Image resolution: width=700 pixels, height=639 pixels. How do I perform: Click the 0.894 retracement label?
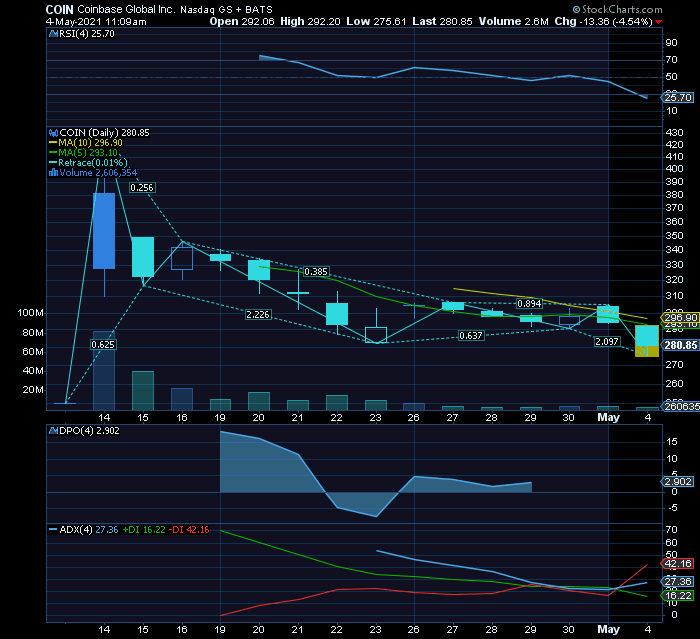tap(529, 304)
